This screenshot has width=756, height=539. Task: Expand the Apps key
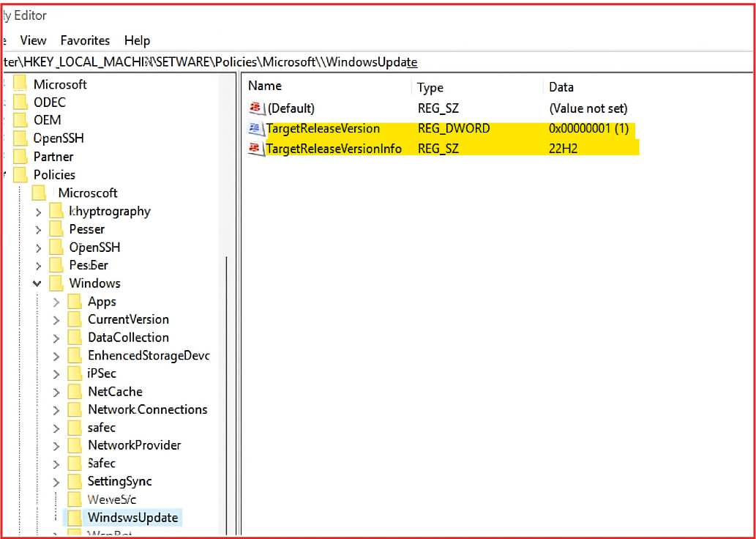pyautogui.click(x=56, y=302)
